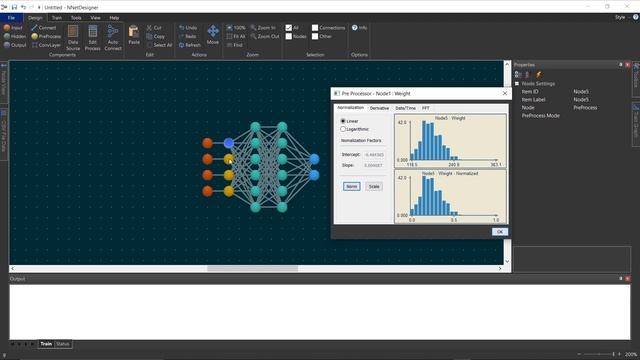The image size is (640, 360).
Task: Click the Scale button
Action: point(374,187)
